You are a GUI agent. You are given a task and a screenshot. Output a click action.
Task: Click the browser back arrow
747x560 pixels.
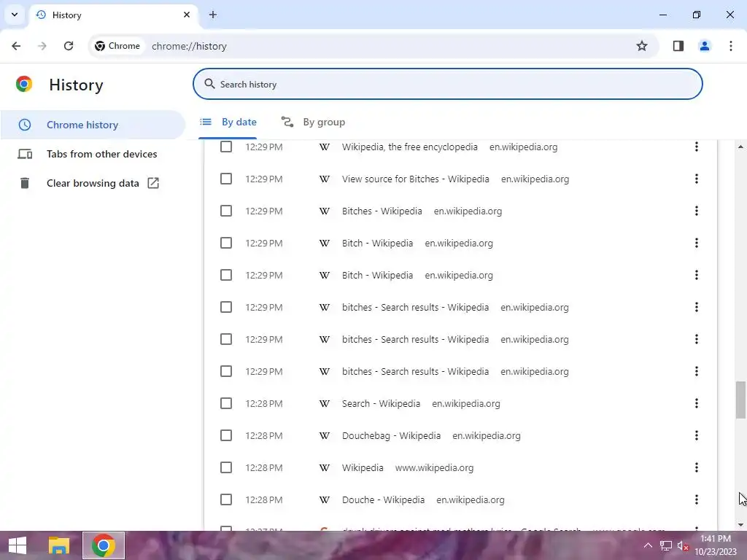pyautogui.click(x=16, y=46)
